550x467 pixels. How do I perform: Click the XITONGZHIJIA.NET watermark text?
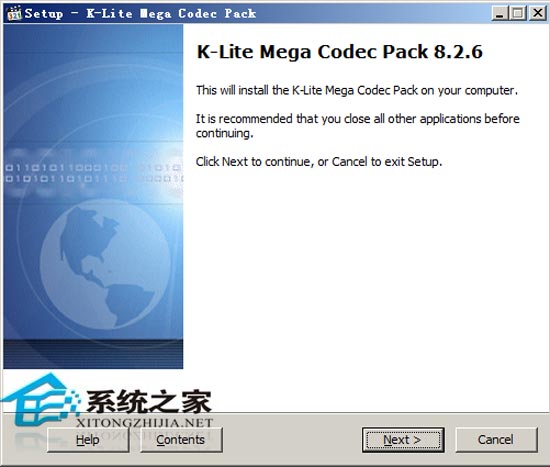point(145,422)
